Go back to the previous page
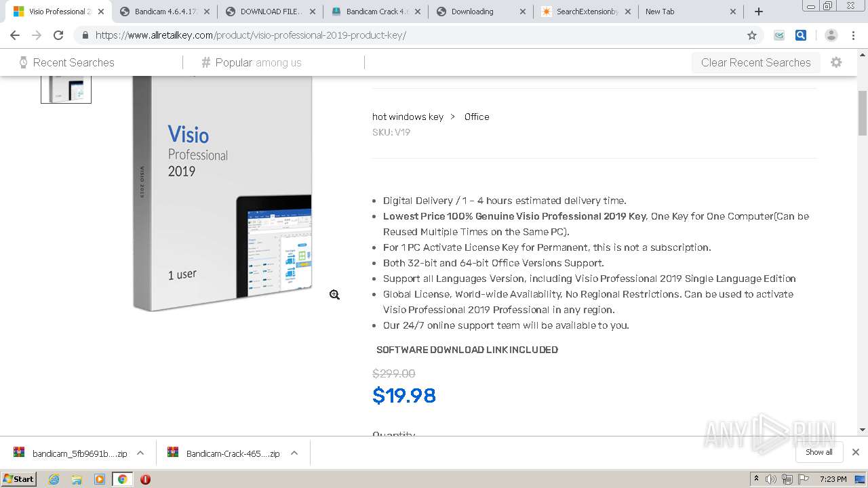This screenshot has width=868, height=488. pyautogui.click(x=15, y=35)
